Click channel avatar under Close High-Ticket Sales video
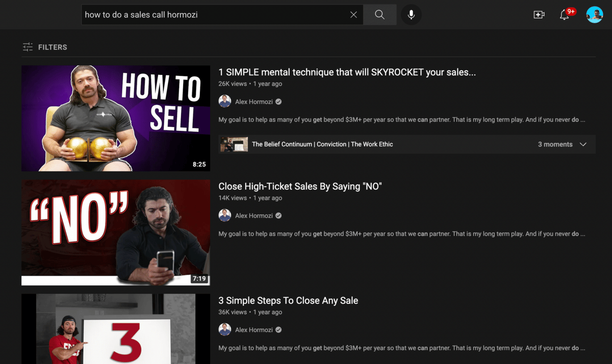The image size is (612, 364). (225, 216)
